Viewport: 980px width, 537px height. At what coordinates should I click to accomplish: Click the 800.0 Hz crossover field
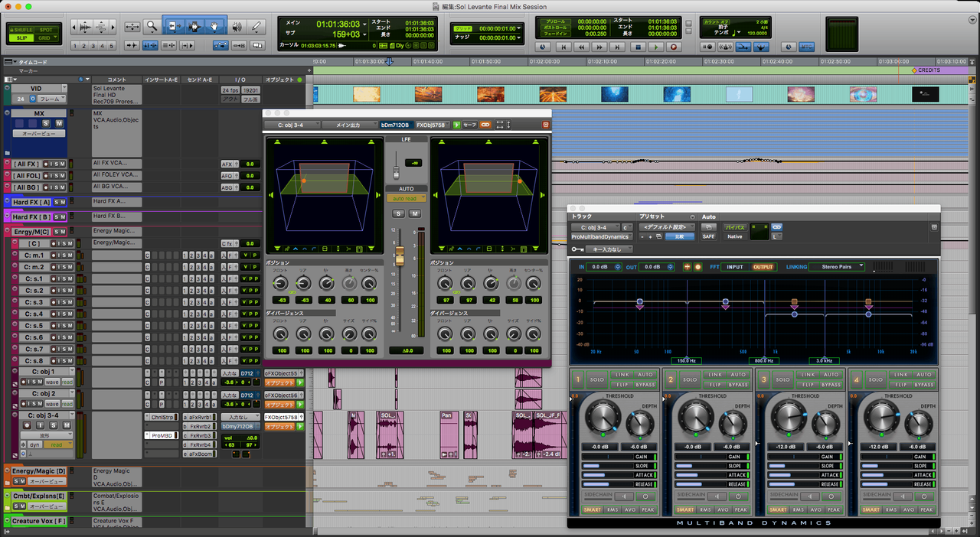(x=763, y=360)
